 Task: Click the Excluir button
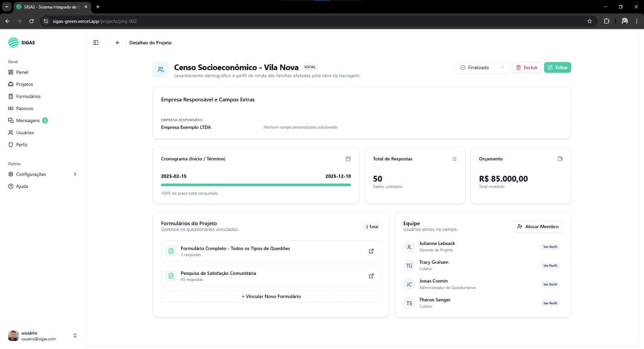pos(526,68)
